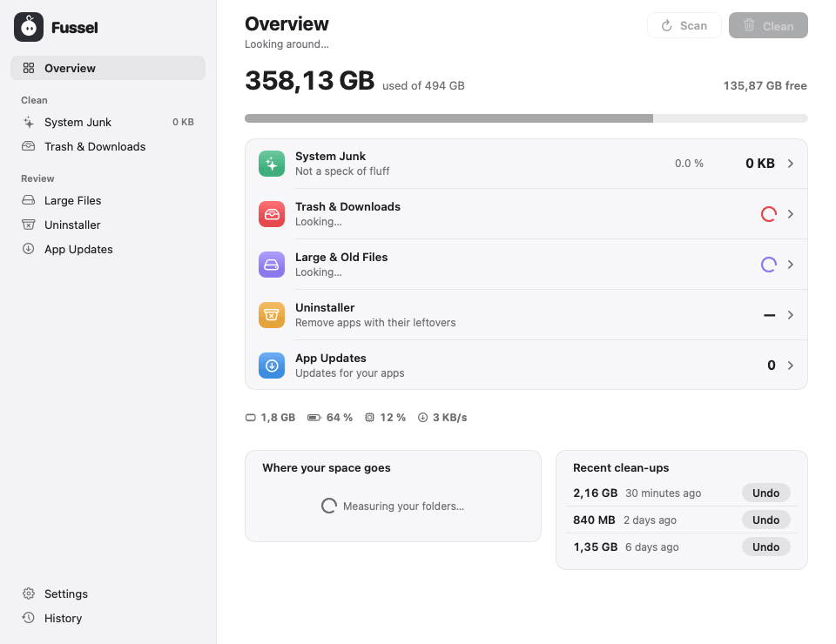
Task: Click the History clock icon in sidebar
Action: tap(29, 618)
